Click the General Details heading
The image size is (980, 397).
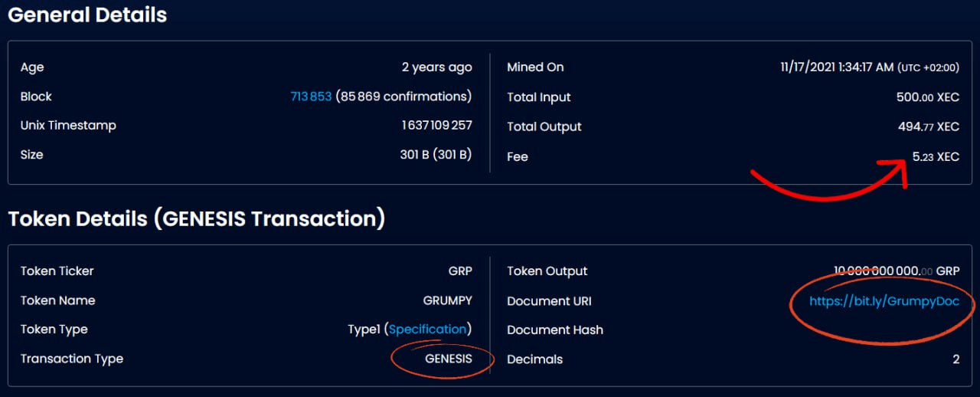pos(87,15)
